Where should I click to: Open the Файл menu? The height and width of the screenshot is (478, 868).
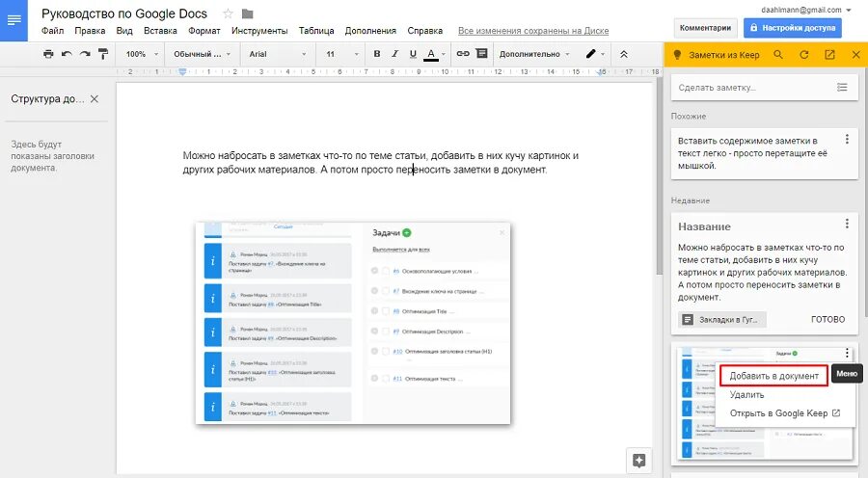click(53, 31)
